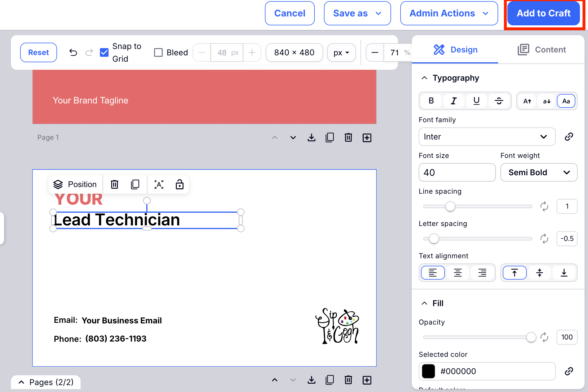Apply italic formatting to text

pyautogui.click(x=454, y=101)
